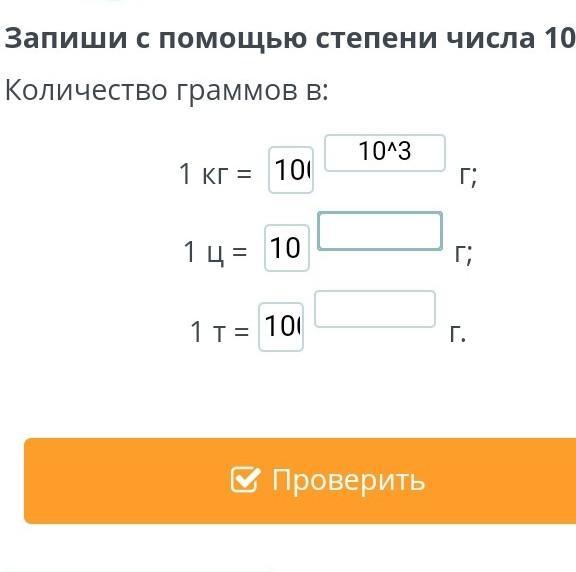The width and height of the screenshot is (576, 572).
Task: Click the 'г.' unit after the 1 т row
Action: click(458, 334)
